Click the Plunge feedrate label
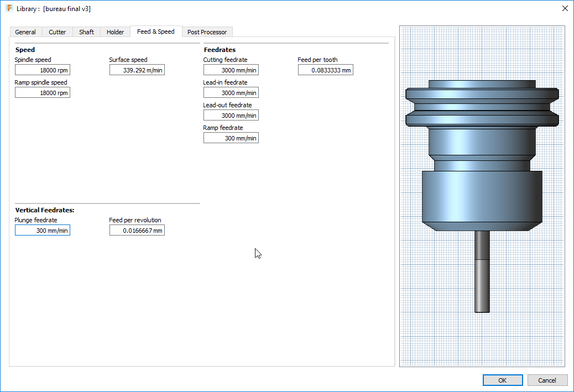 point(36,220)
